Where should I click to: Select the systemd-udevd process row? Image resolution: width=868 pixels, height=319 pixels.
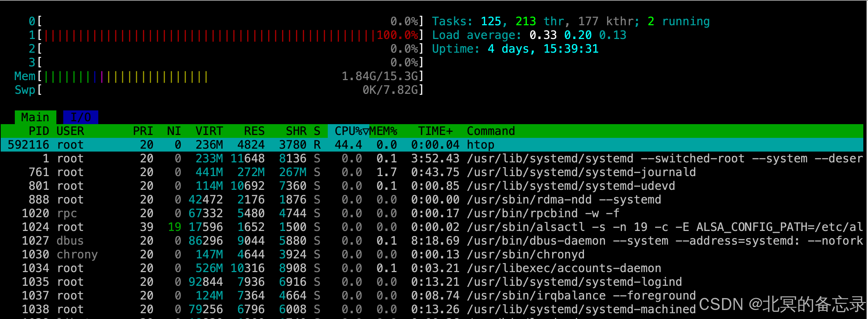tap(432, 186)
